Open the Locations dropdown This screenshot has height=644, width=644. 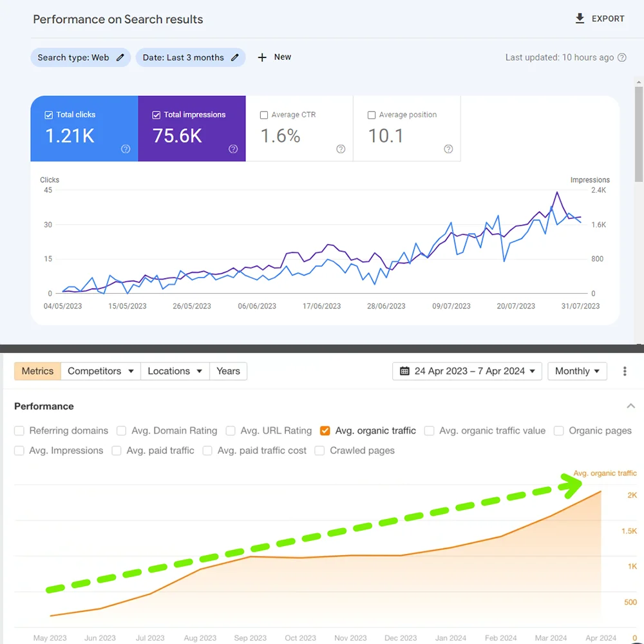tap(175, 371)
